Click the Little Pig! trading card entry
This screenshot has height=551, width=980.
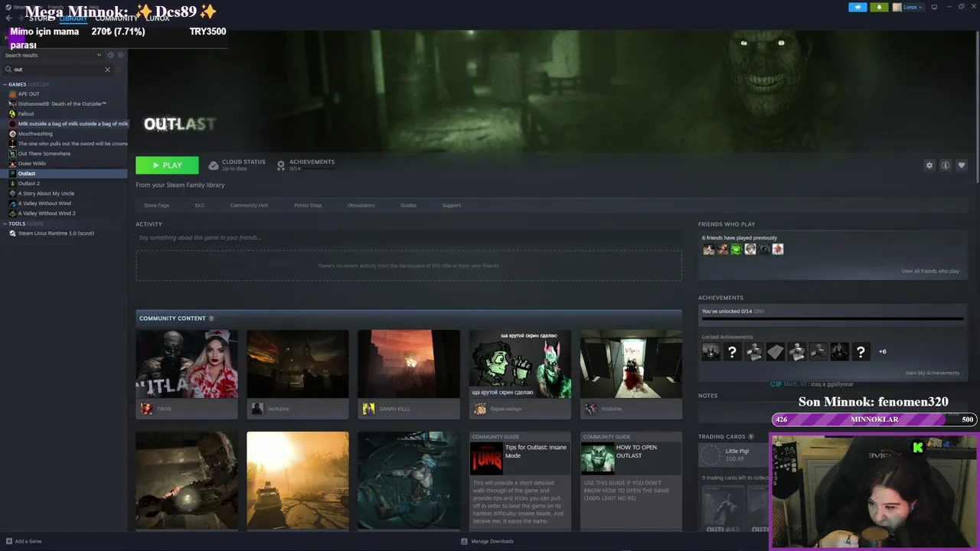(x=735, y=455)
